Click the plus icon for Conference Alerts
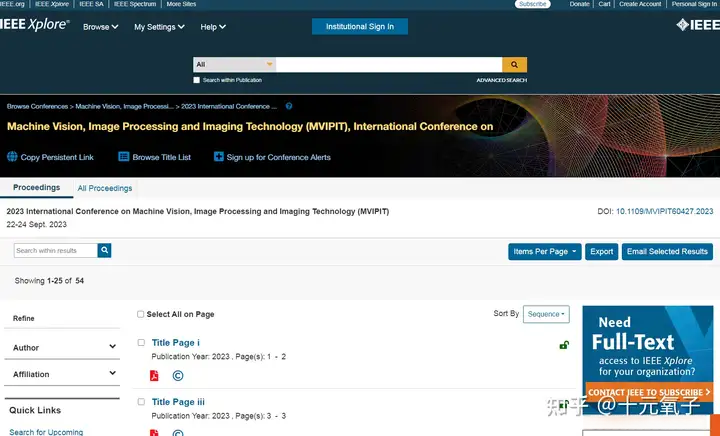This screenshot has width=720, height=436. 219,157
